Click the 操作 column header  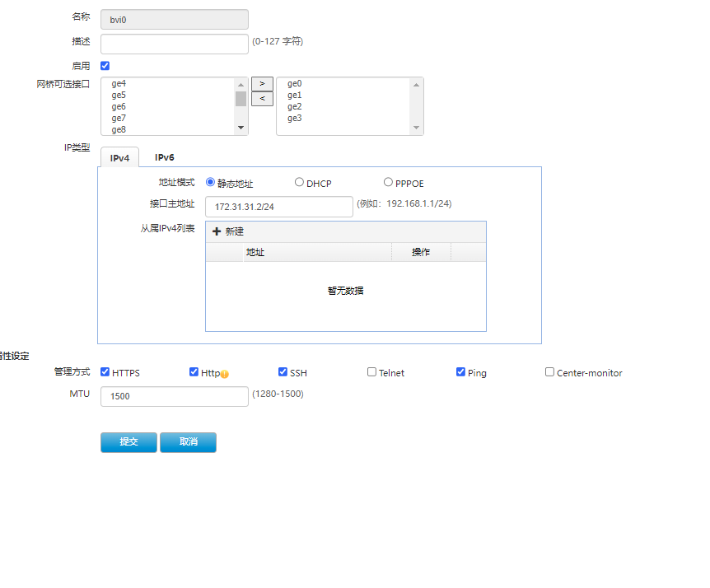421,252
